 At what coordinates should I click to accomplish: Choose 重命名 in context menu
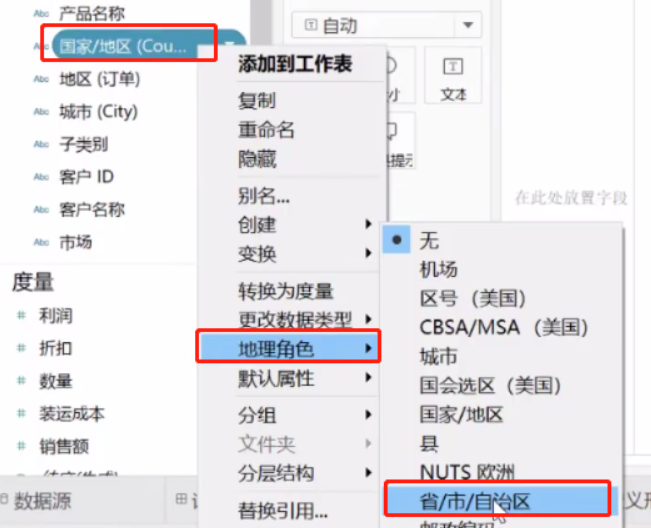coord(266,130)
